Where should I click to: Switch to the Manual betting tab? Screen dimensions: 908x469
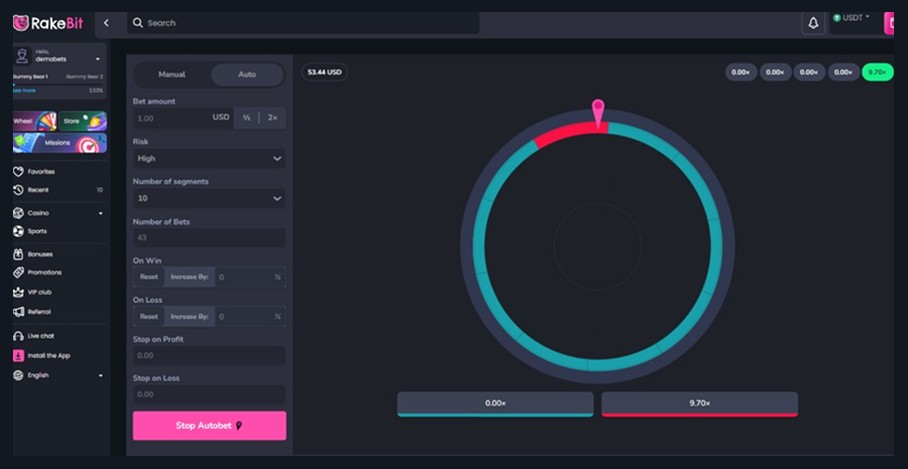[x=172, y=75]
